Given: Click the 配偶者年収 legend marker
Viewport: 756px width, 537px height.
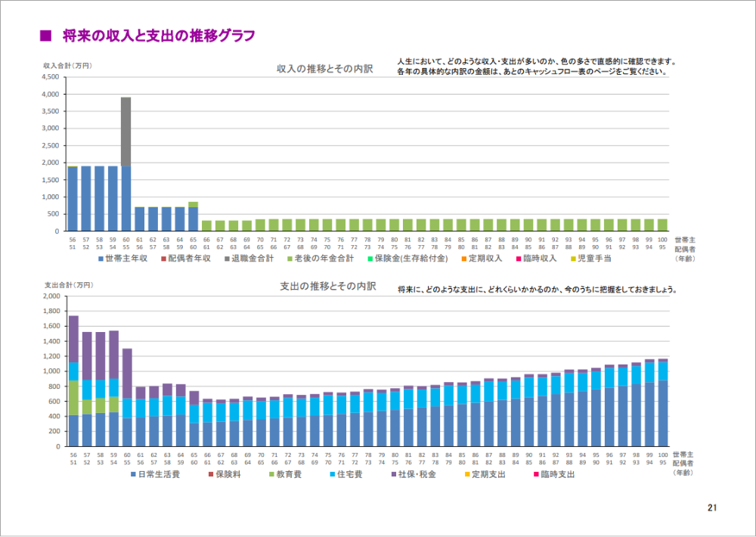Looking at the screenshot, I should click(x=163, y=259).
